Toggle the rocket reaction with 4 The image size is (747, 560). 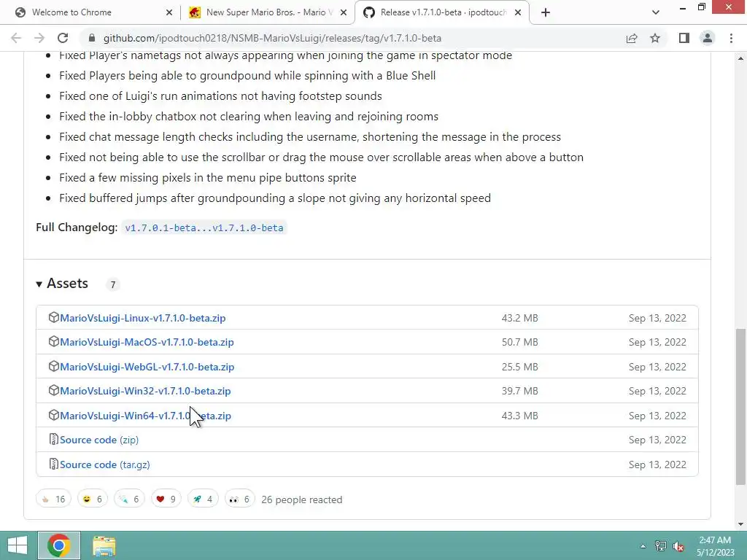click(x=203, y=499)
